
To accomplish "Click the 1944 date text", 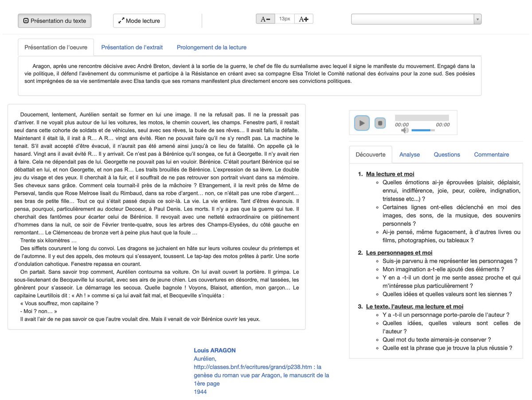I will coord(200,392).
